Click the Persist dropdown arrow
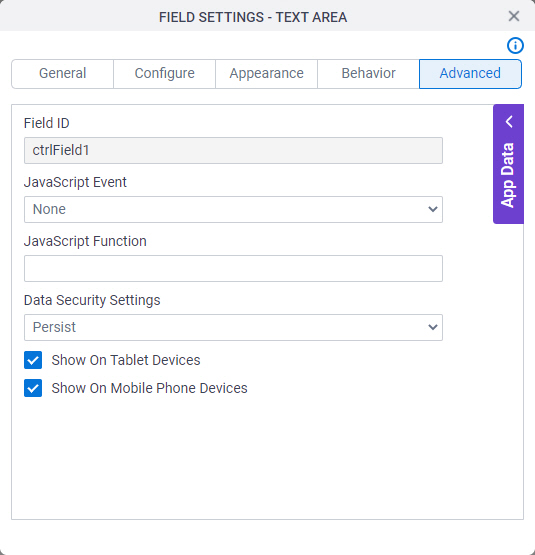Screen dimensions: 535x555 coord(433,327)
